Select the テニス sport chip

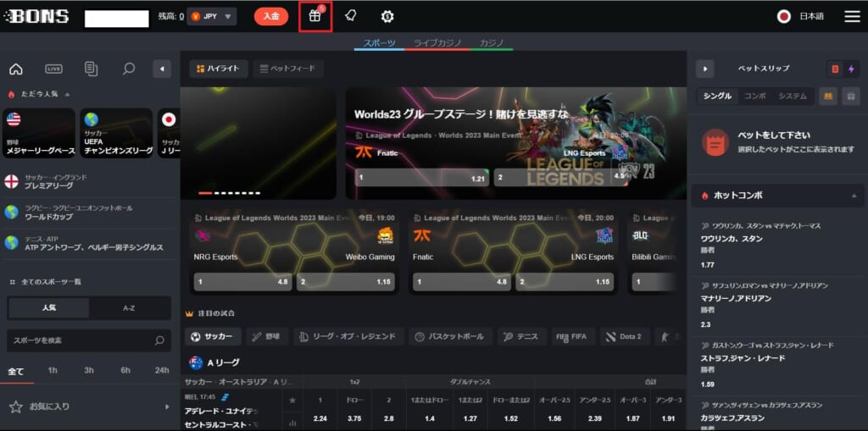(x=522, y=336)
